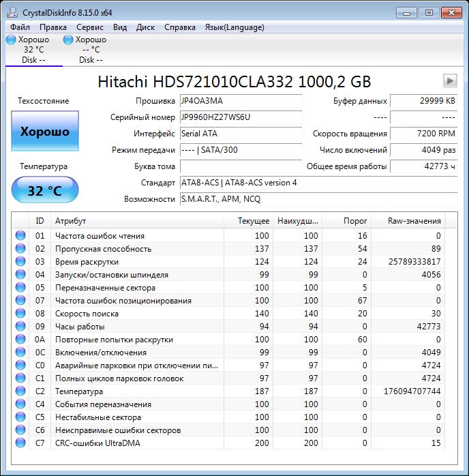Click the Текущее column header

(248, 221)
